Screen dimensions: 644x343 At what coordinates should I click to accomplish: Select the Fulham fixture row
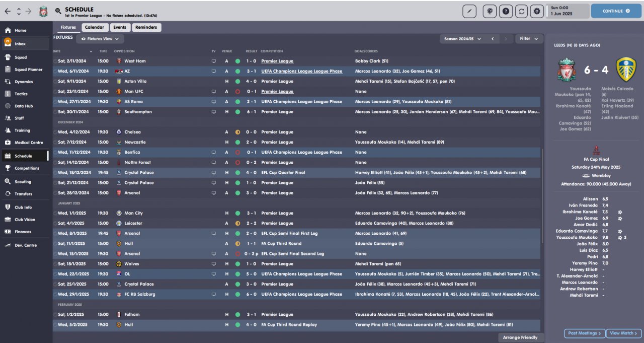click(297, 314)
